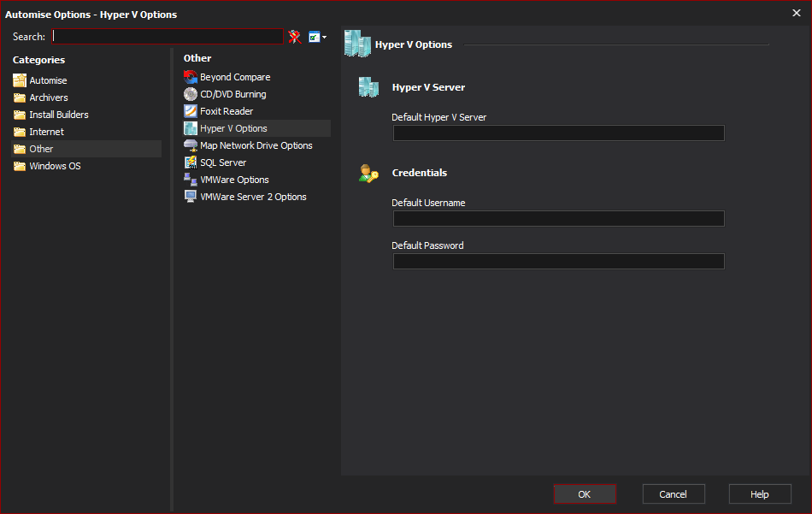
Task: Select the Windows OS folder icon
Action: (20, 166)
